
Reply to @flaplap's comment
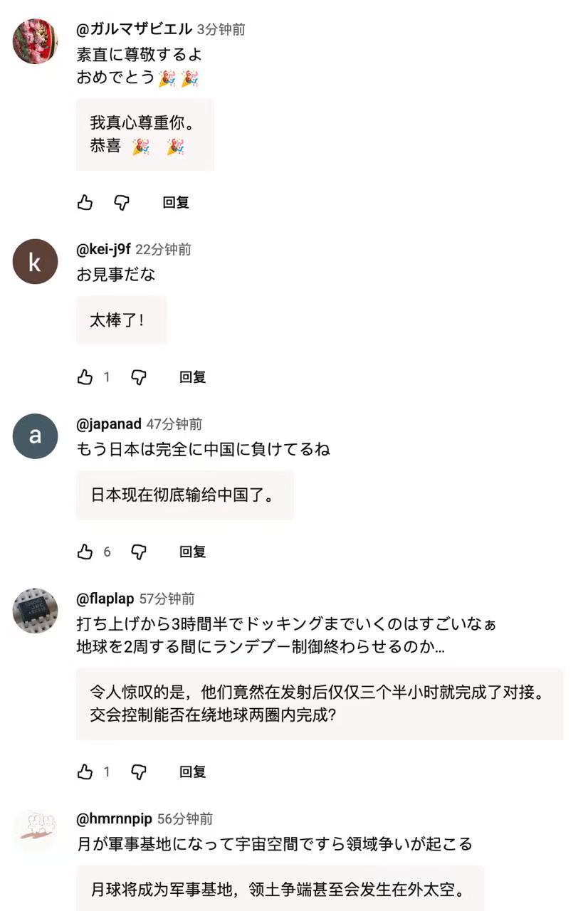192,772
